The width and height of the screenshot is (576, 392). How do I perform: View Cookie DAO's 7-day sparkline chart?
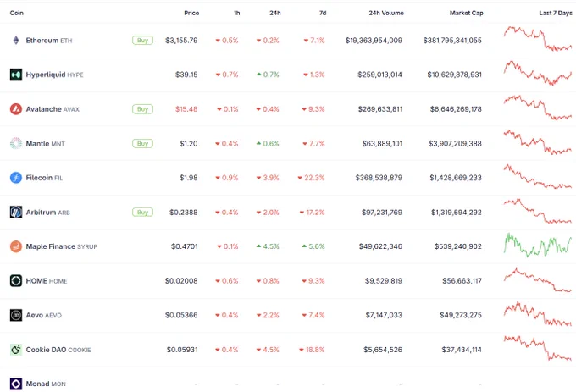537,348
